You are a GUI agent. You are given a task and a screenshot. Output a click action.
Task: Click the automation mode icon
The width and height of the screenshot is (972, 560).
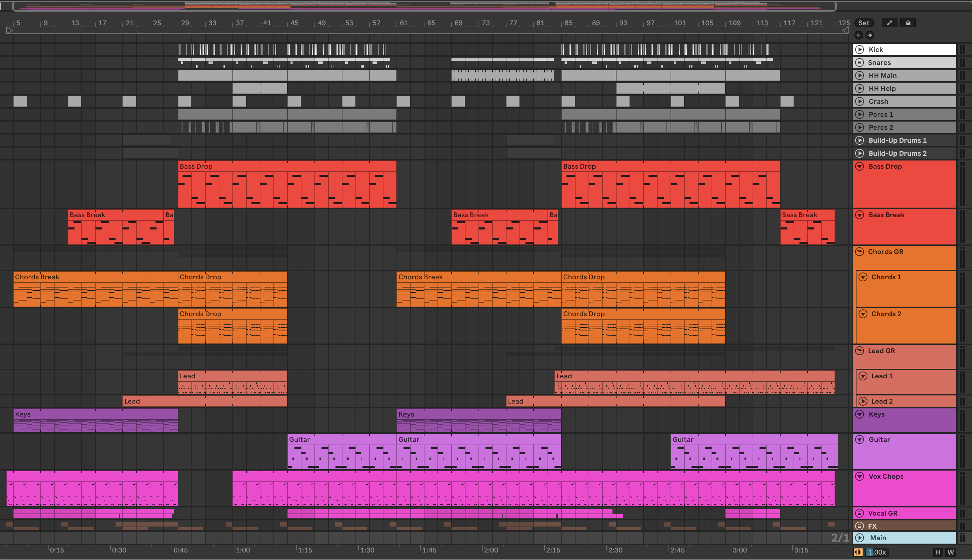[889, 23]
